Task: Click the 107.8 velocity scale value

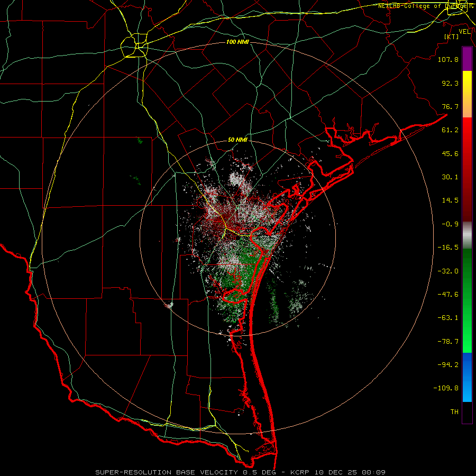Action: pyautogui.click(x=448, y=59)
